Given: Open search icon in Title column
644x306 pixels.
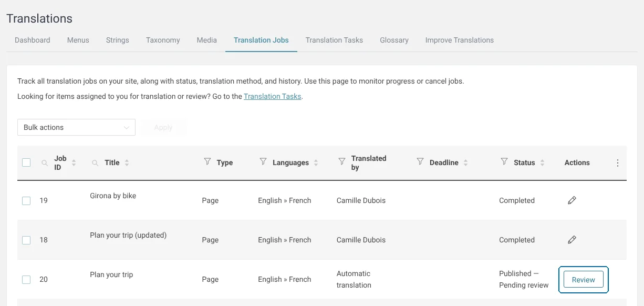Looking at the screenshot, I should pyautogui.click(x=95, y=163).
